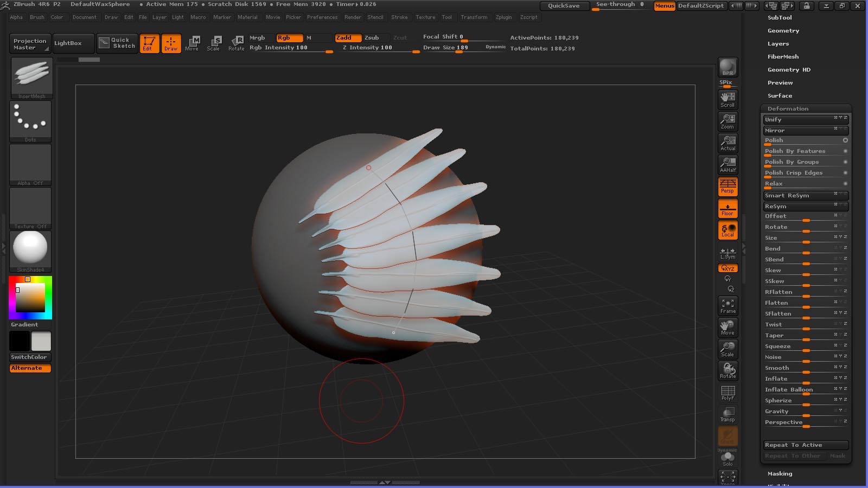The image size is (868, 488).
Task: Click the Actual size icon
Action: coord(727,143)
